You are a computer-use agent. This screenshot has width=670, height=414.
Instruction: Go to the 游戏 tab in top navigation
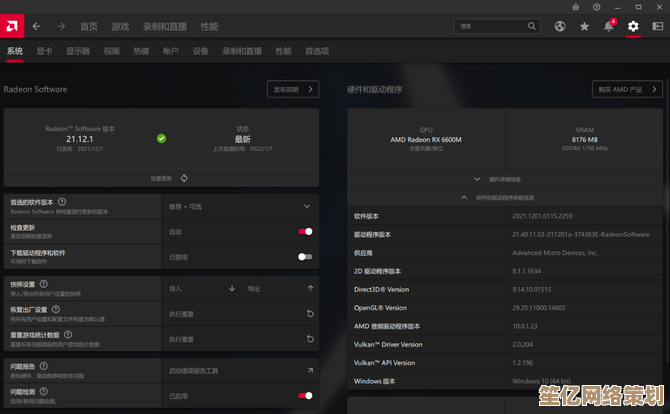[x=120, y=26]
